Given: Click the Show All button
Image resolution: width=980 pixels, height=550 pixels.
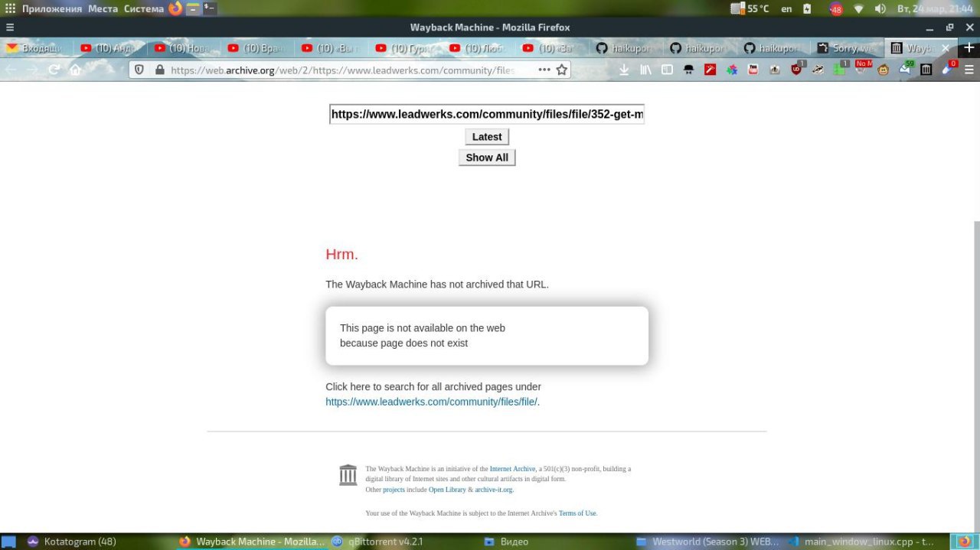Looking at the screenshot, I should tap(487, 158).
